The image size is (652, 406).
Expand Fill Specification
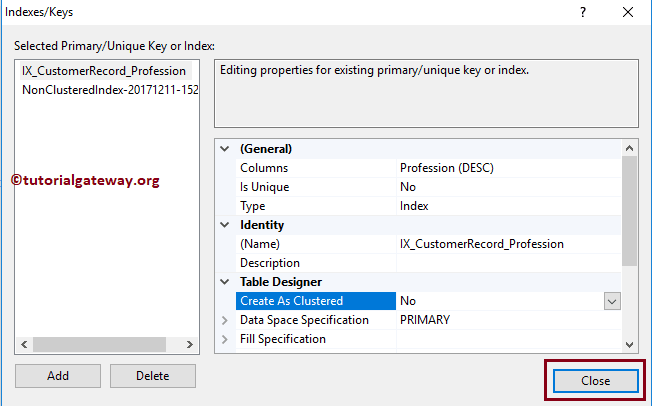click(x=225, y=339)
